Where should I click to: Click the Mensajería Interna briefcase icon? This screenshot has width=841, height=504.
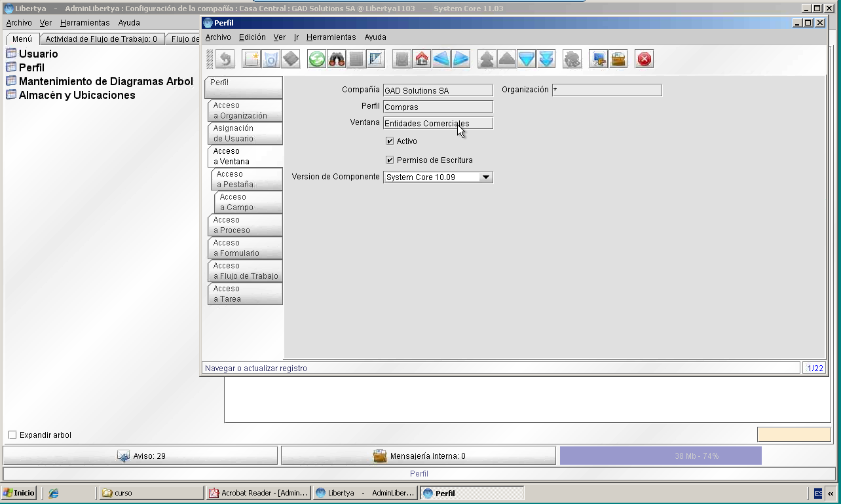pos(380,456)
